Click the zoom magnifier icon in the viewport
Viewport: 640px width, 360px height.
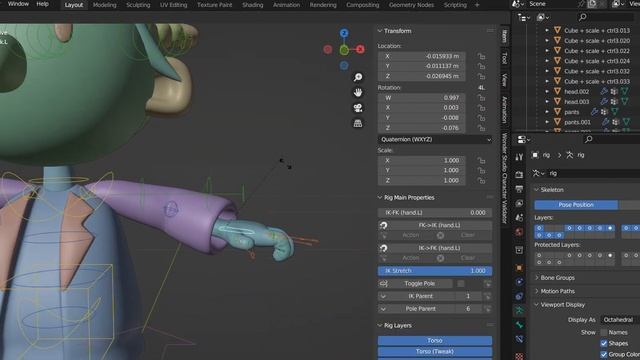[x=358, y=77]
